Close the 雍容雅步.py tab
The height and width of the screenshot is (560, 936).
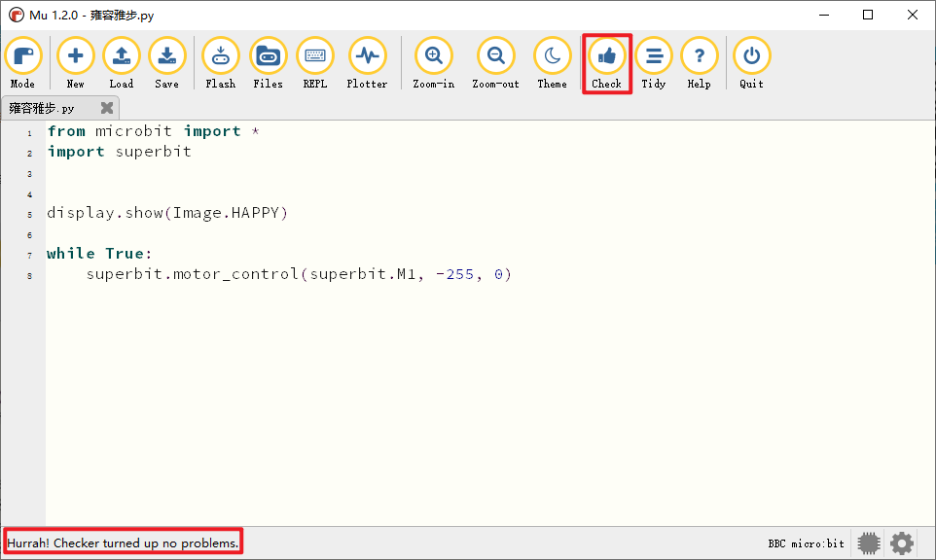(x=107, y=108)
